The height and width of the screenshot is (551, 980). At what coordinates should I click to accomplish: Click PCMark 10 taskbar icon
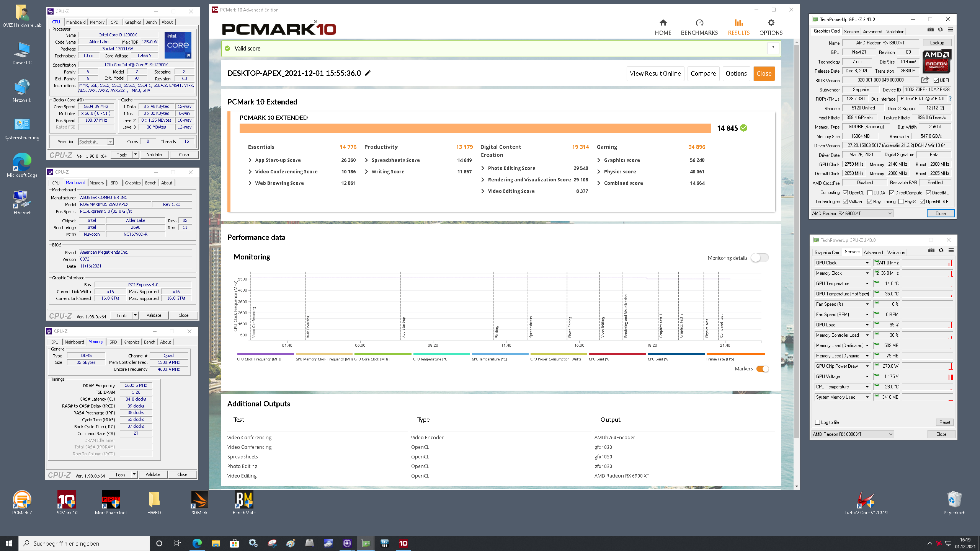tap(403, 543)
